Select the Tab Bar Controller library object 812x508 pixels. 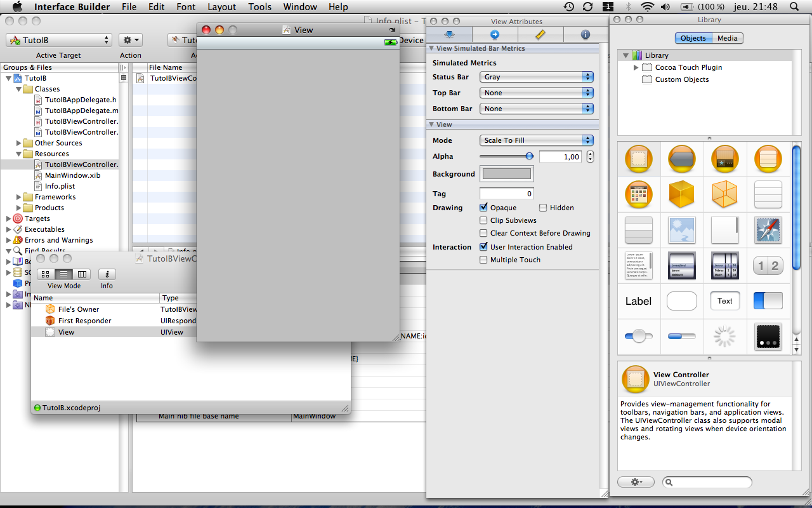pyautogui.click(x=725, y=159)
